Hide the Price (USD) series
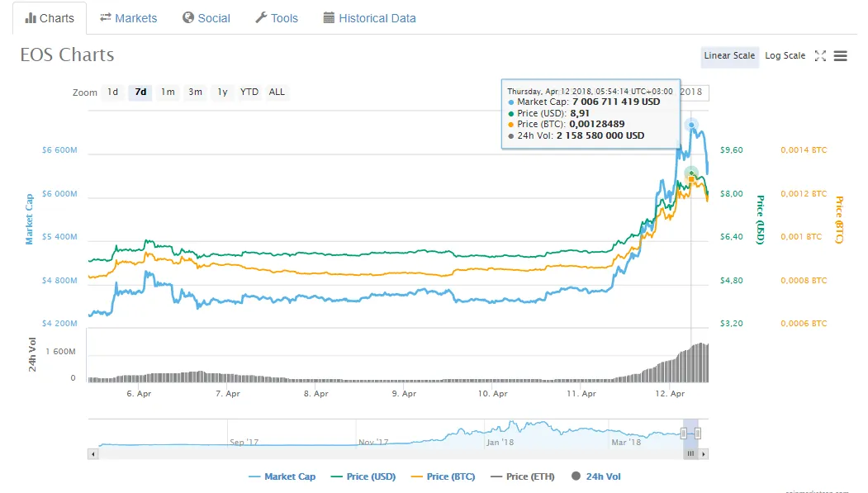Image resolution: width=868 pixels, height=493 pixels. [x=362, y=476]
